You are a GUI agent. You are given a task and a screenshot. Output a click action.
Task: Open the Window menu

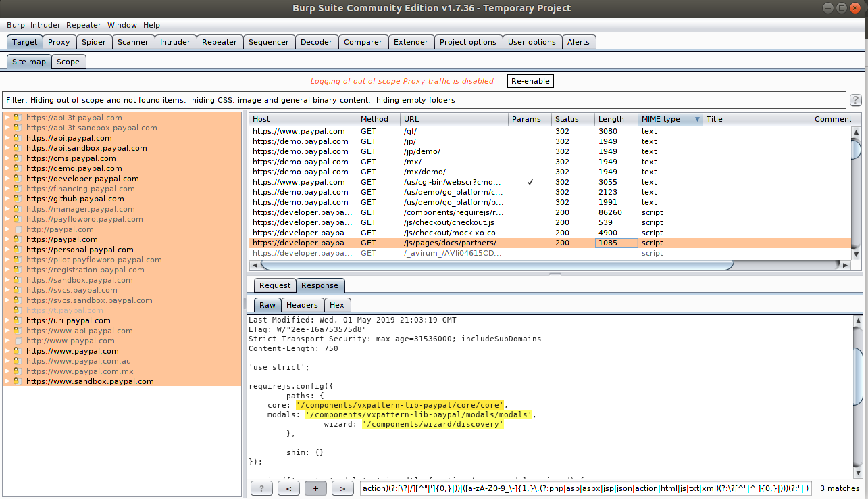tap(122, 25)
